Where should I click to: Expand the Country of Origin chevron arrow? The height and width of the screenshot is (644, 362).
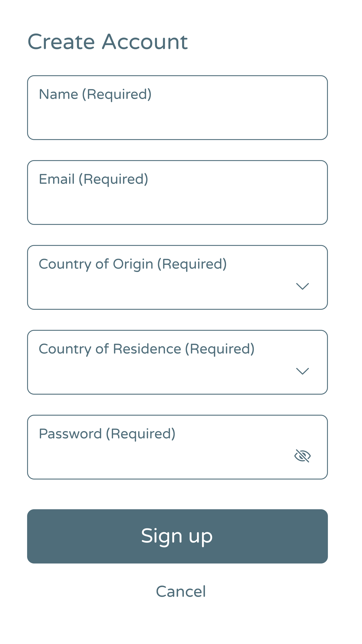pyautogui.click(x=302, y=286)
